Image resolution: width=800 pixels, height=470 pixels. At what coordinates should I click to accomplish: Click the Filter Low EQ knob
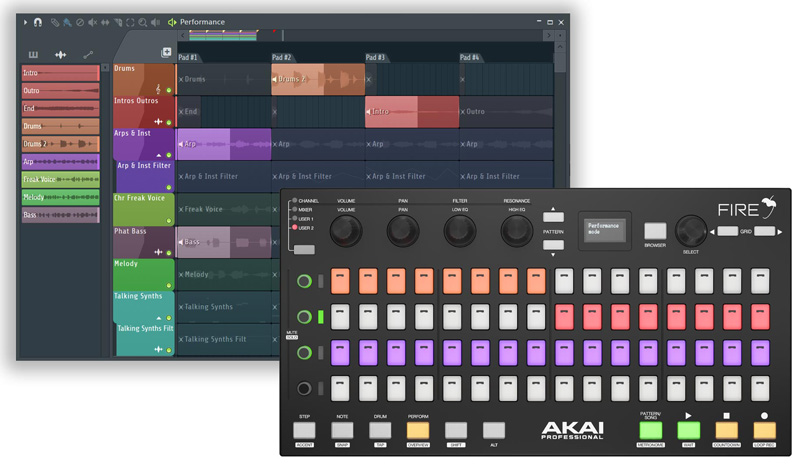pos(460,231)
